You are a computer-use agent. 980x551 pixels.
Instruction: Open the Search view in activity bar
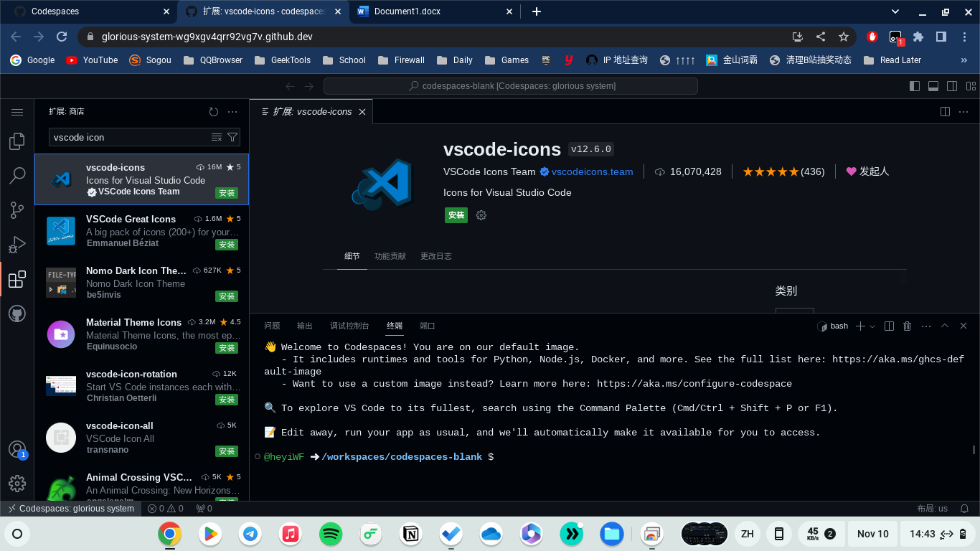[17, 176]
